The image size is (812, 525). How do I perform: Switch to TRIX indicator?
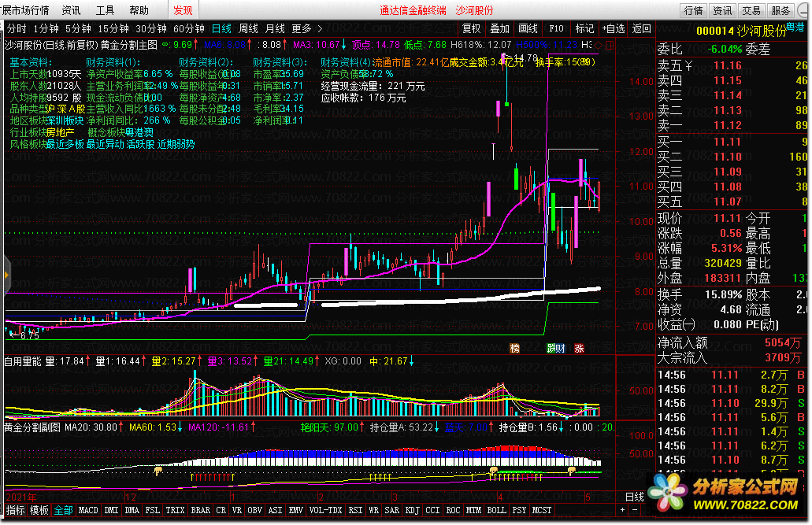coord(175,510)
